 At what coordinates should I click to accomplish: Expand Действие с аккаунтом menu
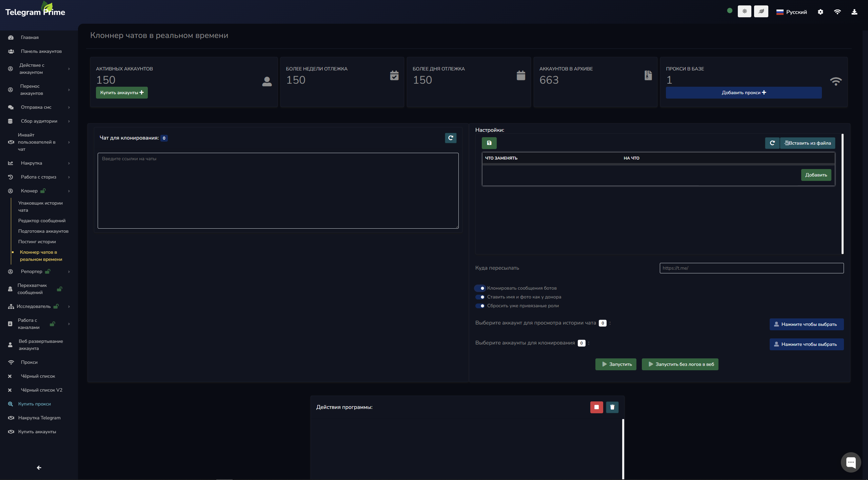[39, 69]
